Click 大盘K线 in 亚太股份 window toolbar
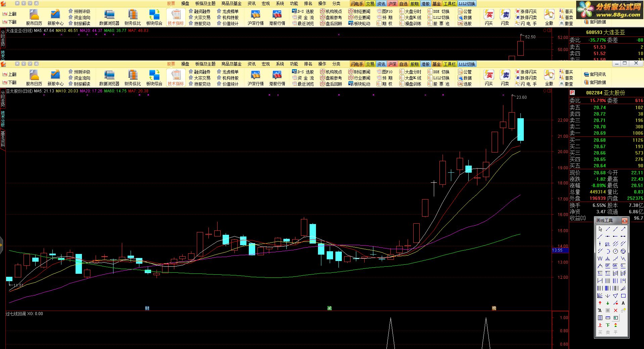This screenshot has width=644, height=349. point(410,78)
